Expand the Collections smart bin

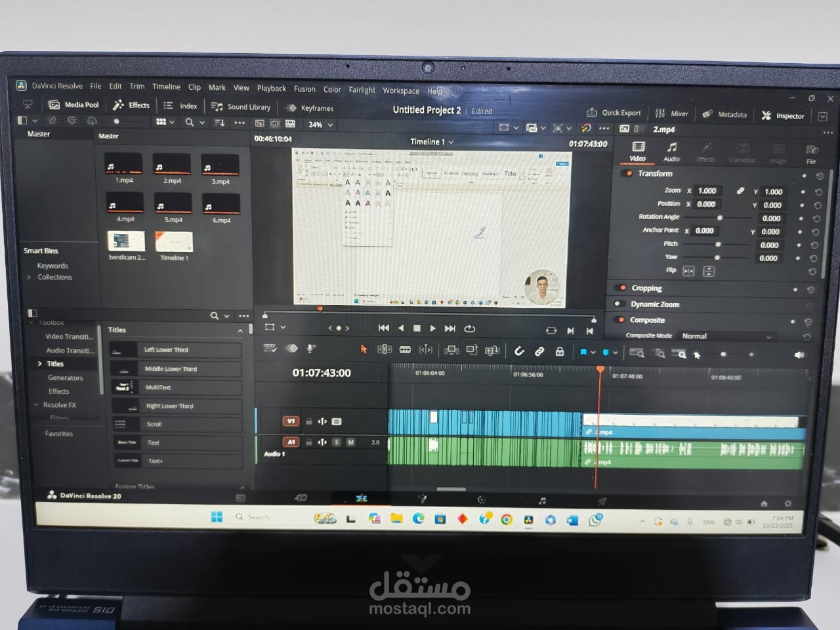(x=30, y=278)
